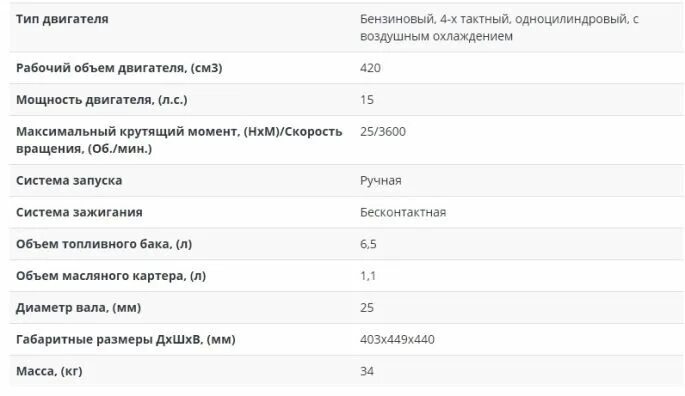This screenshot has height=396, width=685.
Task: Click 'Рабочий объем двигателя, (см3)' label
Action: coord(119,68)
